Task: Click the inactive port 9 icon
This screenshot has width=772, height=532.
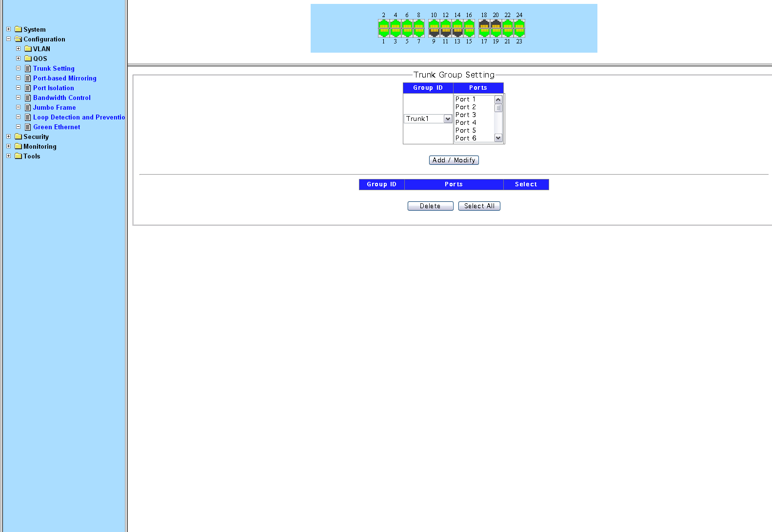Action: 434,32
